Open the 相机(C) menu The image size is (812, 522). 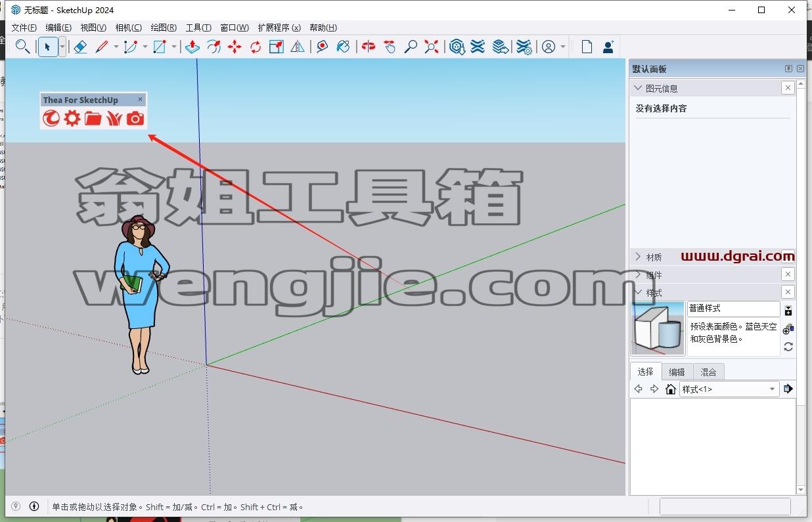pyautogui.click(x=128, y=28)
